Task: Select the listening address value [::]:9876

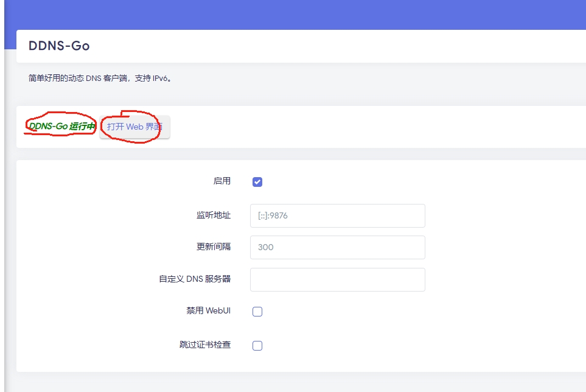Action: [274, 215]
